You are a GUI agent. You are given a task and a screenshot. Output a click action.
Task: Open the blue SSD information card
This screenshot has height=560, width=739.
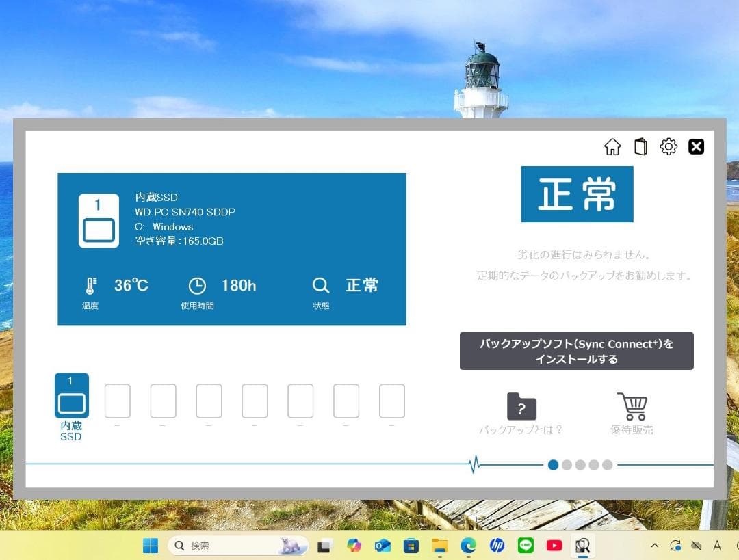click(x=232, y=249)
